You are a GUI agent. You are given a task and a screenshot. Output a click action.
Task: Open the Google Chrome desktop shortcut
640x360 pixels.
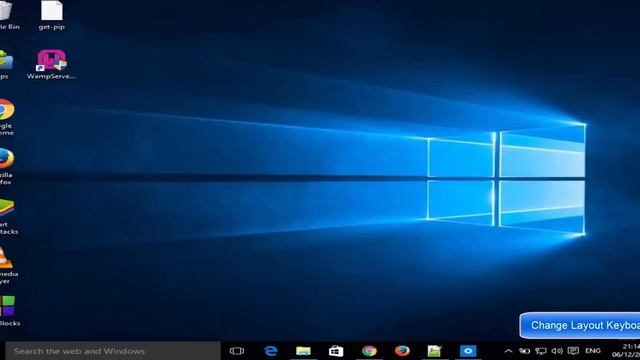[7, 117]
